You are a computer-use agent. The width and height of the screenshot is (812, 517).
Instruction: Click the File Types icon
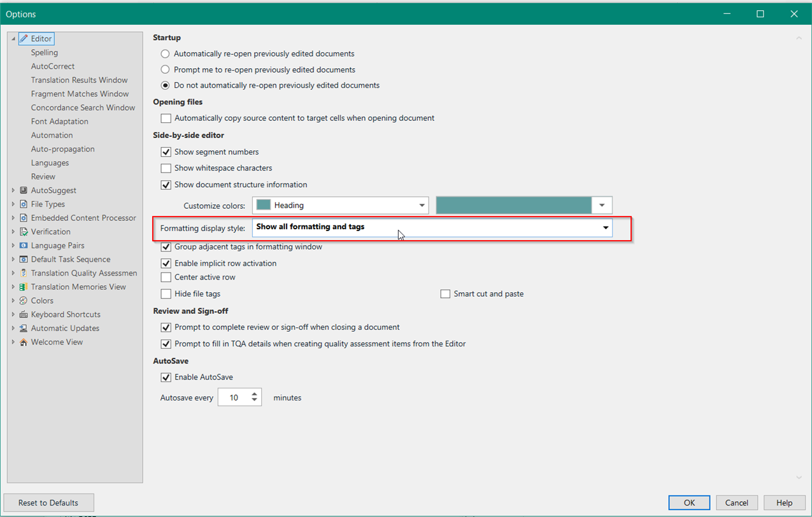tap(24, 204)
